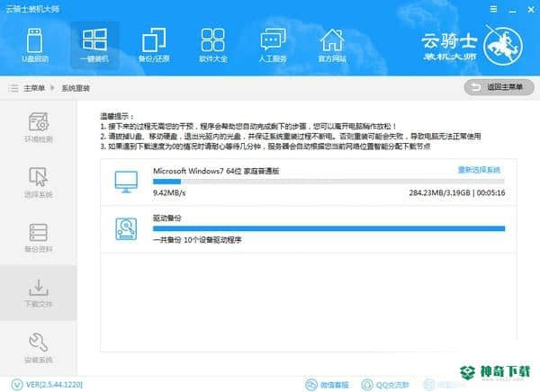Open the 备份/还原 backup and restore section
The height and width of the screenshot is (392, 540).
pyautogui.click(x=154, y=45)
